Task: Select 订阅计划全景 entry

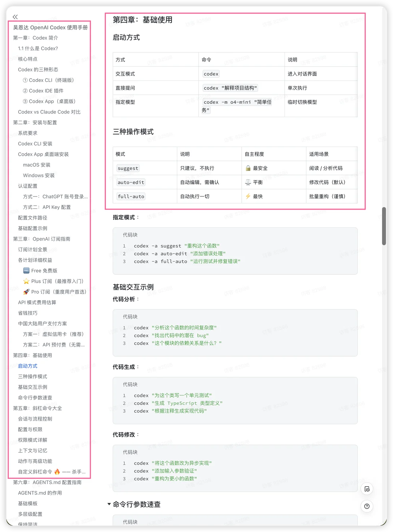Action: 33,249
